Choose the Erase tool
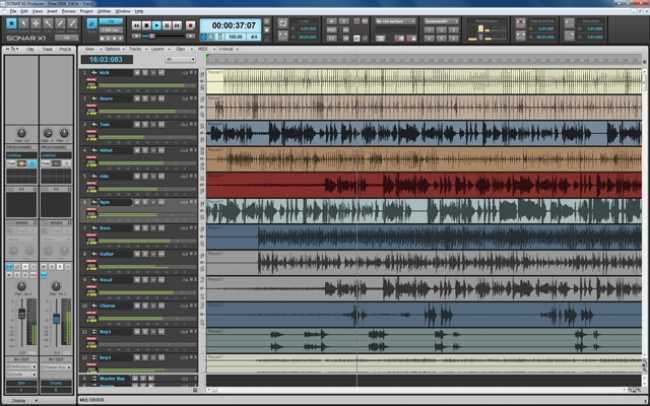Screen dimensions: 650x406 tap(73, 23)
